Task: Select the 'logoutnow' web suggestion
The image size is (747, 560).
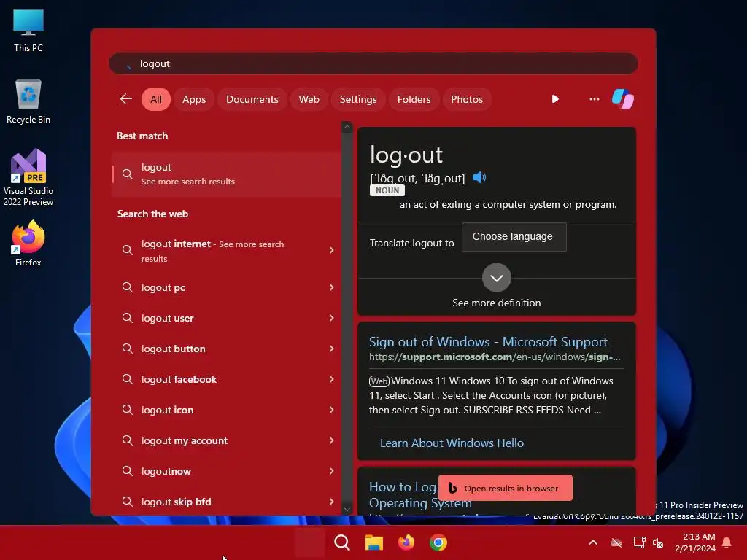Action: coord(226,471)
